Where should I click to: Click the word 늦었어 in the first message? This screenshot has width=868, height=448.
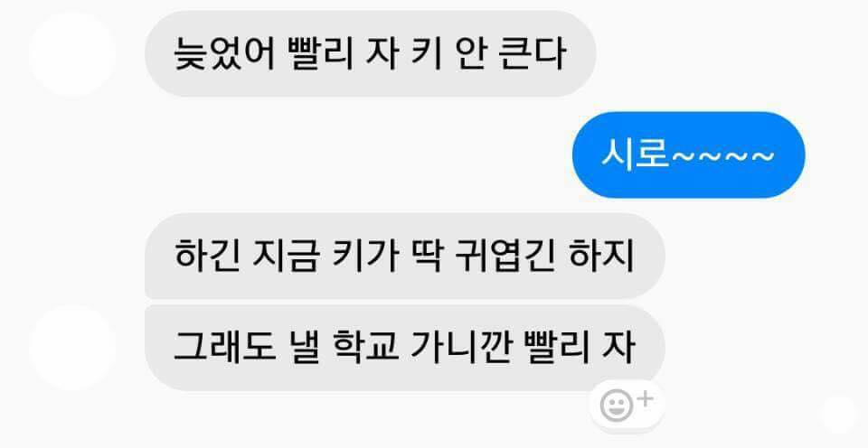tap(225, 53)
